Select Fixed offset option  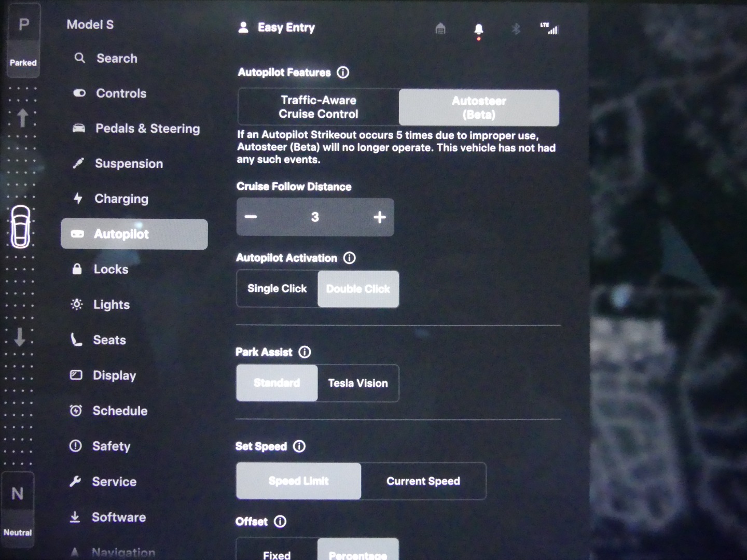277,554
